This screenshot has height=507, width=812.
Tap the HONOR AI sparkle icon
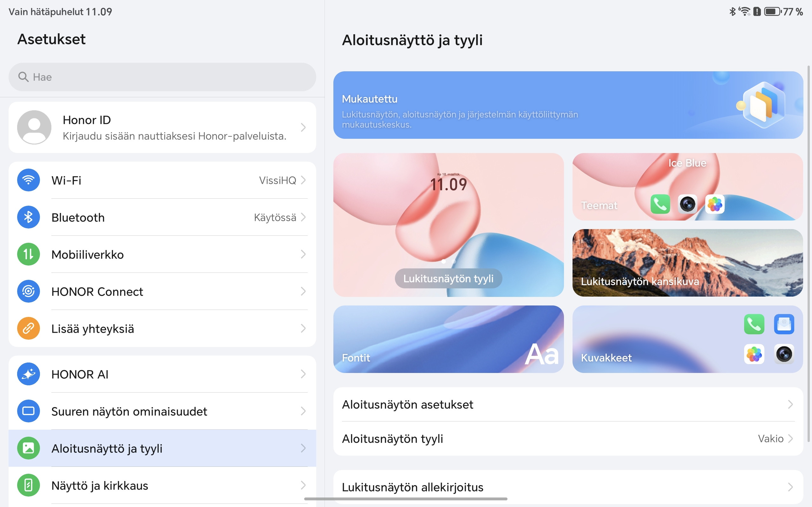(29, 374)
